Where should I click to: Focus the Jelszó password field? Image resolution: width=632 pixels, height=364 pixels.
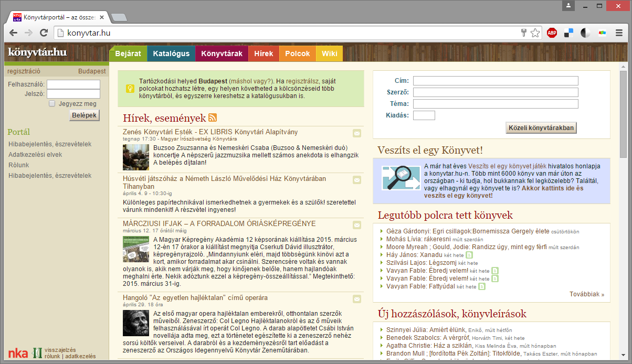[73, 94]
